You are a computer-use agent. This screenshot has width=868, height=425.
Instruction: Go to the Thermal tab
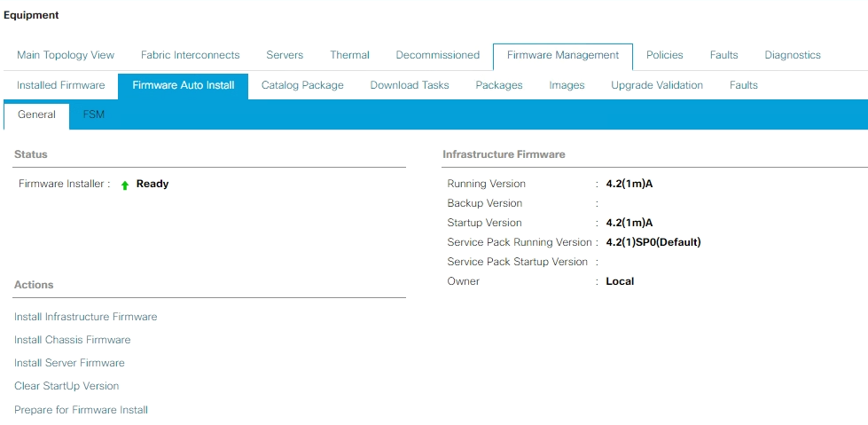tap(350, 55)
